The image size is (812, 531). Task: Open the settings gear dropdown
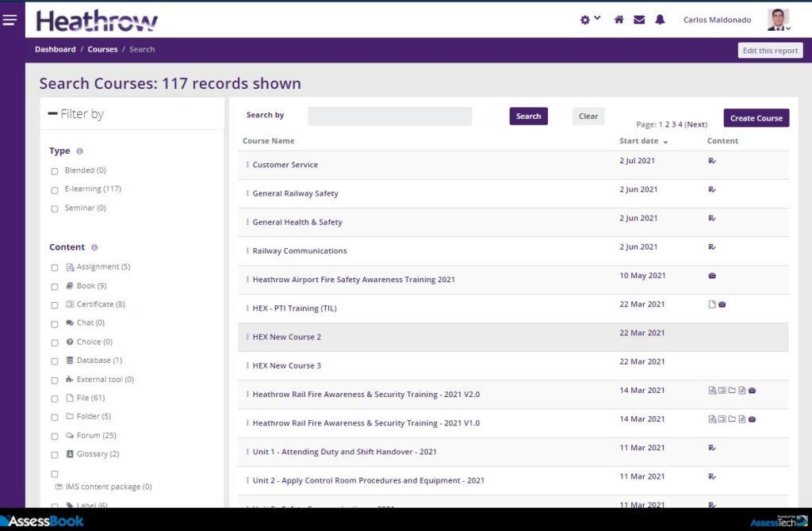pos(589,20)
